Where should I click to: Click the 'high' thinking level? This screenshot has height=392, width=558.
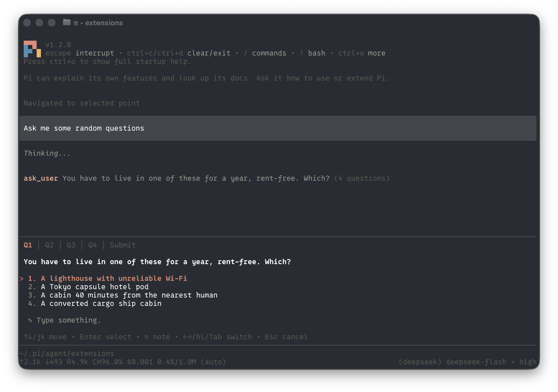(528, 362)
